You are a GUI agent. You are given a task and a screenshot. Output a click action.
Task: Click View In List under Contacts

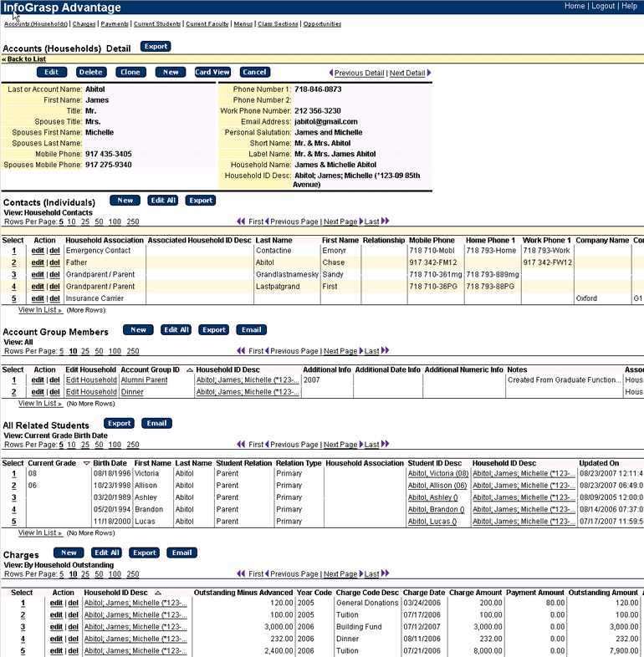[x=40, y=310]
